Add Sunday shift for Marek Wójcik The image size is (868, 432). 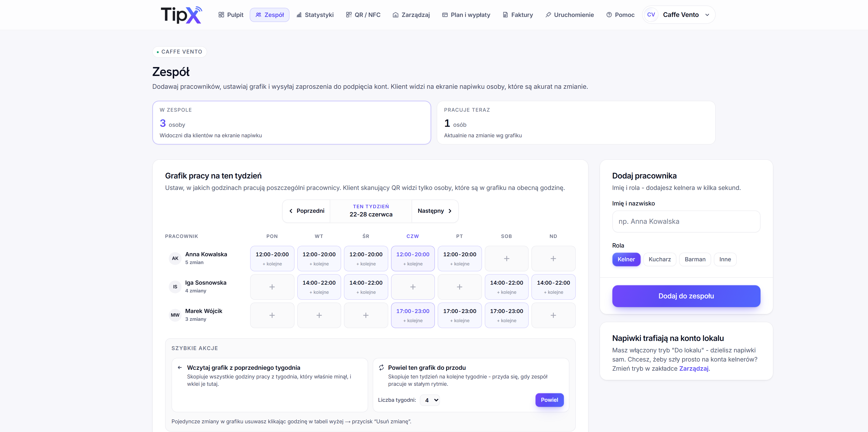click(x=553, y=315)
